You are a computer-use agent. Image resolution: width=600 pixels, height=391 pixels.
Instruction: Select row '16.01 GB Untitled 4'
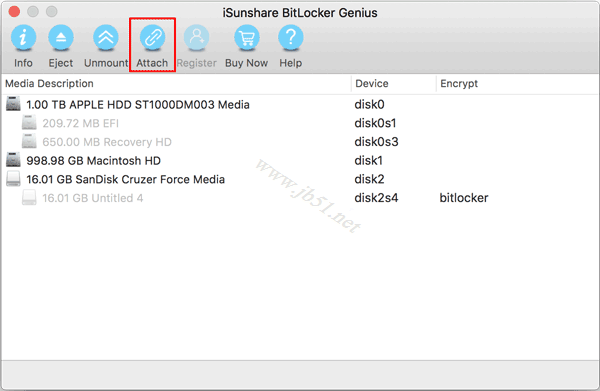click(300, 198)
